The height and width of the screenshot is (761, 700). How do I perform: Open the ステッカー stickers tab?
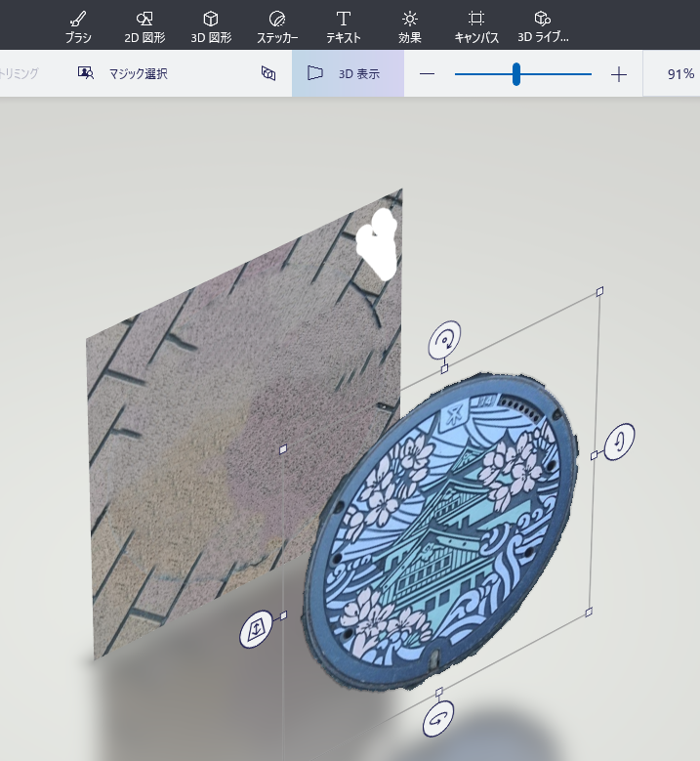[277, 27]
